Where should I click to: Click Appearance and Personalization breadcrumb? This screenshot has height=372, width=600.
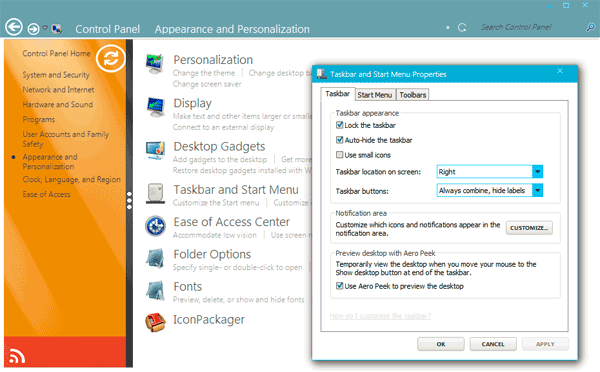click(x=232, y=29)
